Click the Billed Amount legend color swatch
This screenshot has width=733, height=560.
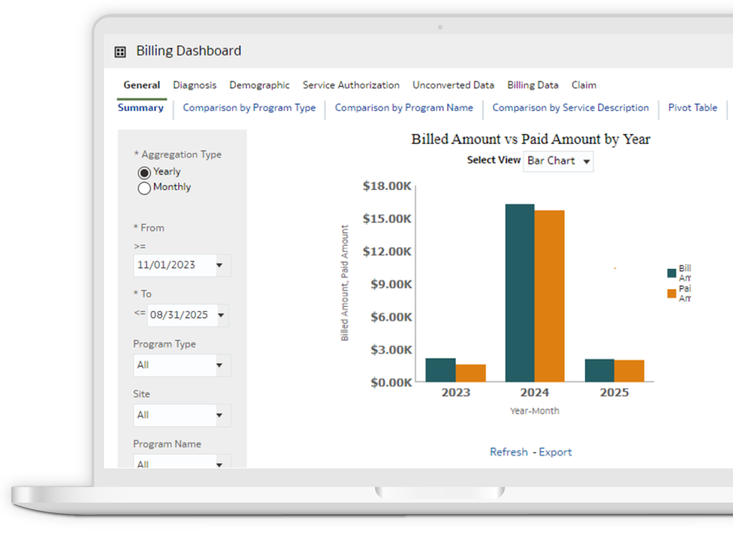671,272
